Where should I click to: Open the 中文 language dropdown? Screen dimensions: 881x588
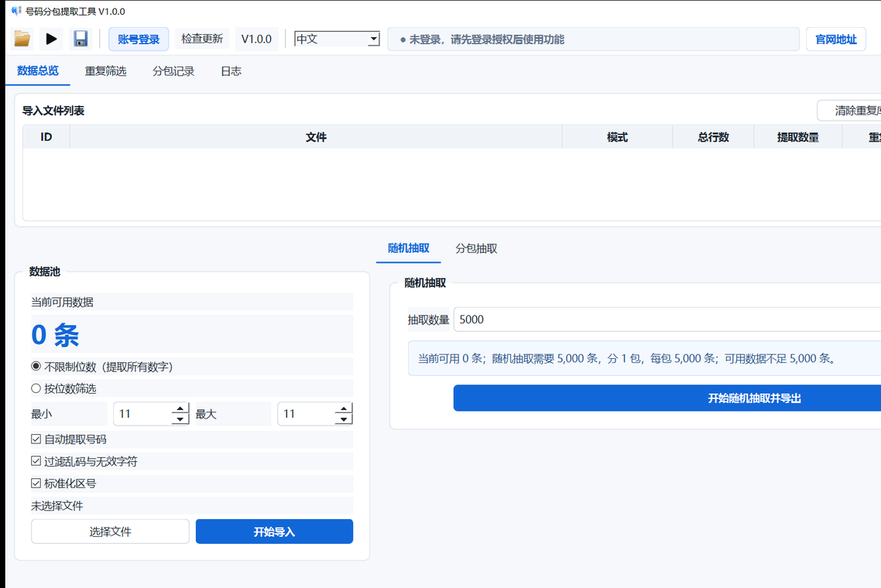(337, 39)
